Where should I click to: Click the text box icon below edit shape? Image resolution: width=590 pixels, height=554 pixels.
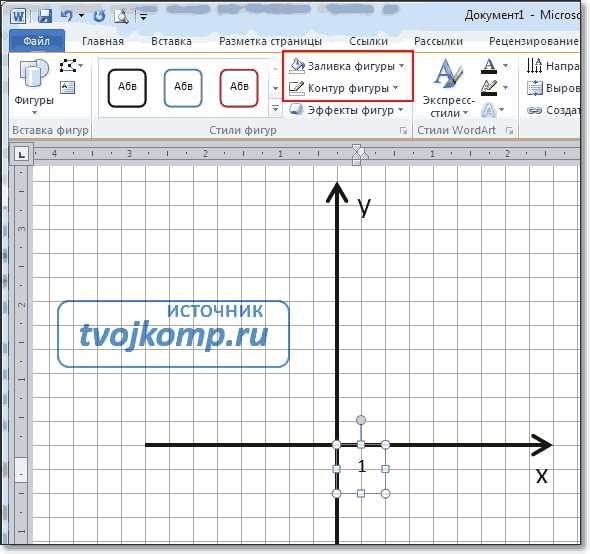click(x=68, y=88)
